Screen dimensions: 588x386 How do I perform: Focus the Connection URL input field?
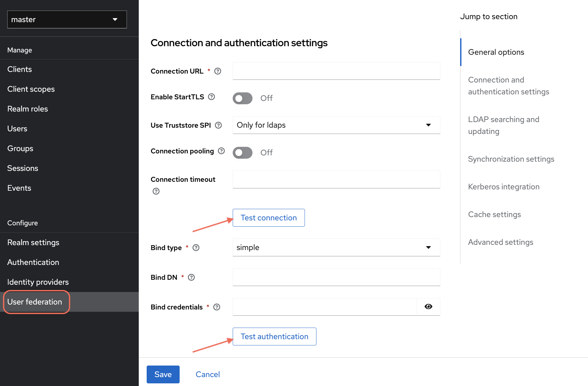(336, 71)
